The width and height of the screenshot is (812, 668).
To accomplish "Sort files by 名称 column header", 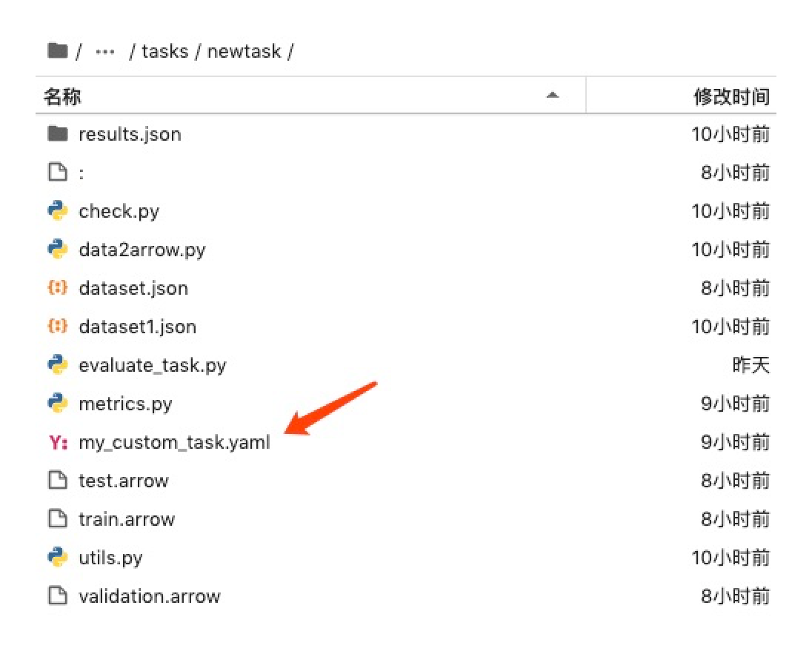I will pyautogui.click(x=63, y=96).
